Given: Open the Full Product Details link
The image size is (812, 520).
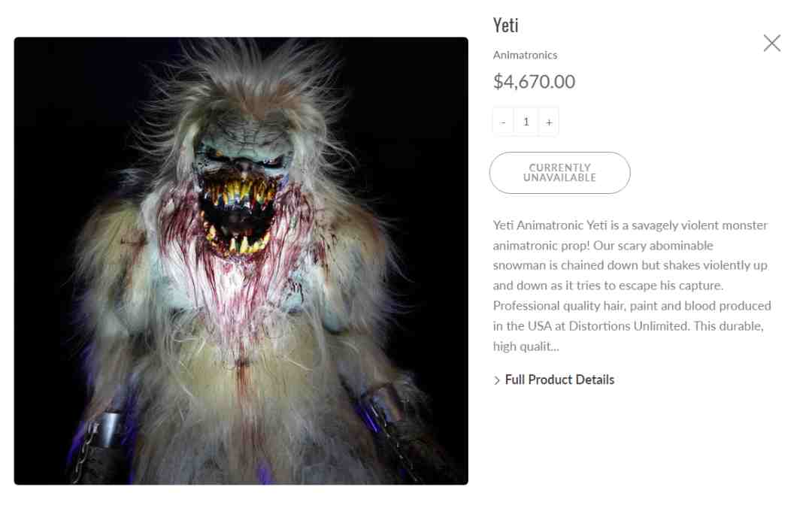Looking at the screenshot, I should (x=559, y=379).
